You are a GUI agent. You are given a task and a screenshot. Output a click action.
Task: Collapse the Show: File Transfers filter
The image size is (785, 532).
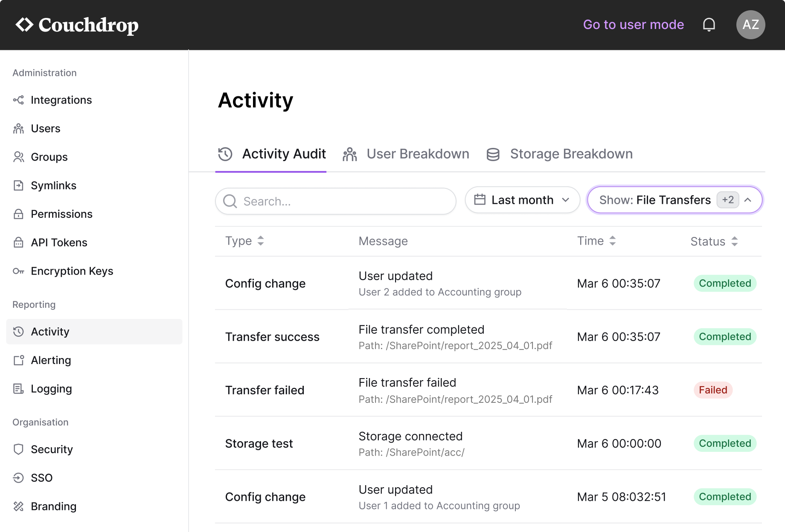747,199
